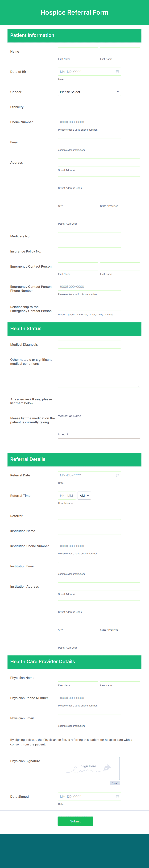
Task: Click the Medical Diagnosis field
Action: click(89, 344)
